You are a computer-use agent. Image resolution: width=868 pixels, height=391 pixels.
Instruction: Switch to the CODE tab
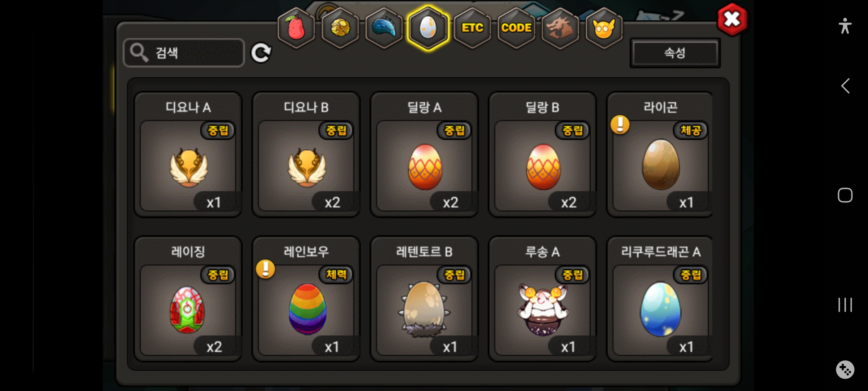click(x=516, y=28)
